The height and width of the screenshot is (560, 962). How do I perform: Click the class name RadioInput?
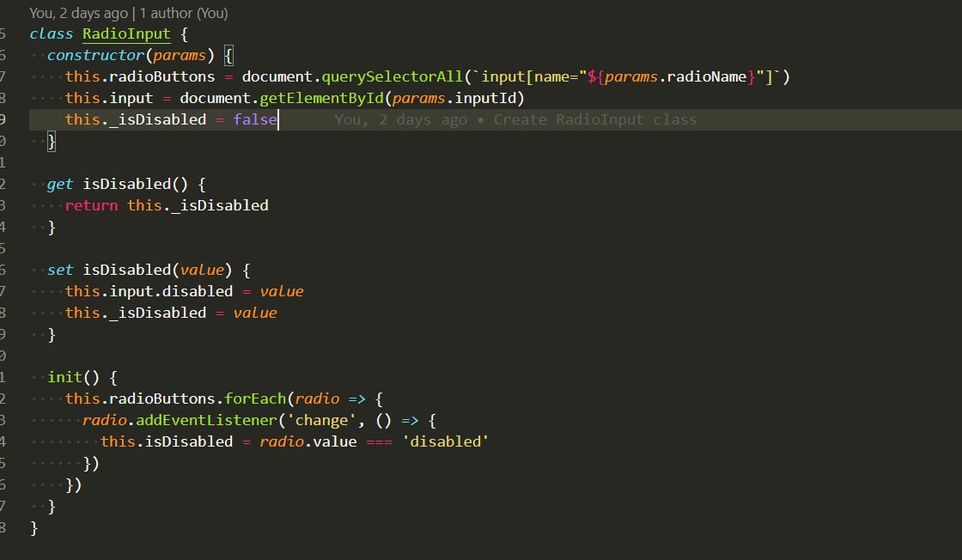tap(126, 33)
